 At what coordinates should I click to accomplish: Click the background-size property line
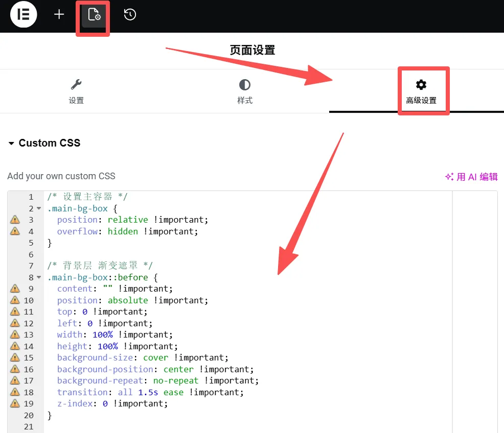coord(143,357)
